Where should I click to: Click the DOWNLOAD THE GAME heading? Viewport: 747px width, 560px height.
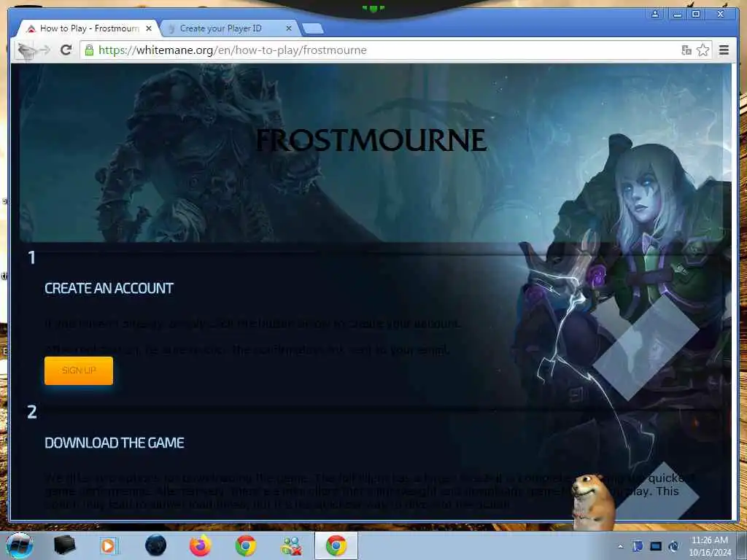(115, 443)
